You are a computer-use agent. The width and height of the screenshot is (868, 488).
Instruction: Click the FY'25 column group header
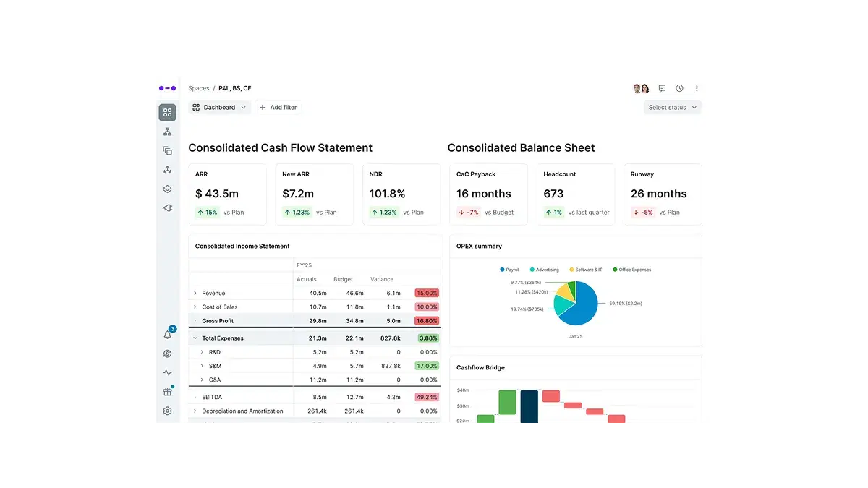click(x=304, y=265)
